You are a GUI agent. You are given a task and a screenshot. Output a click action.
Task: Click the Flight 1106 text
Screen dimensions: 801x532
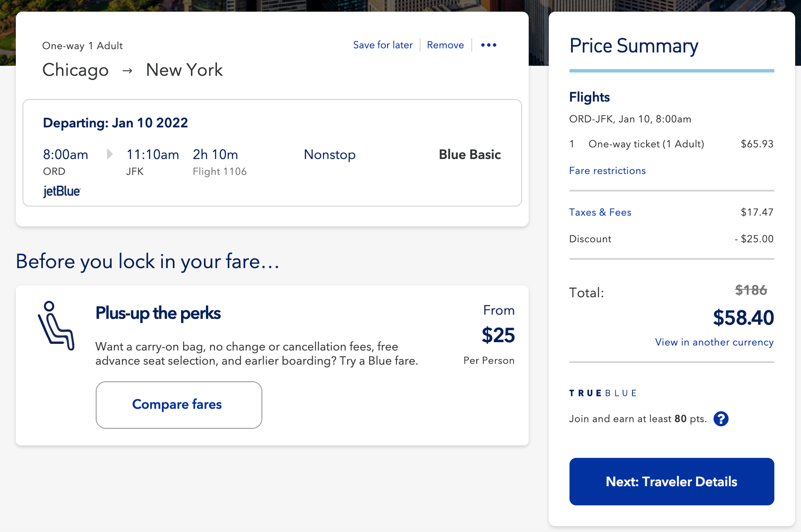pos(219,171)
